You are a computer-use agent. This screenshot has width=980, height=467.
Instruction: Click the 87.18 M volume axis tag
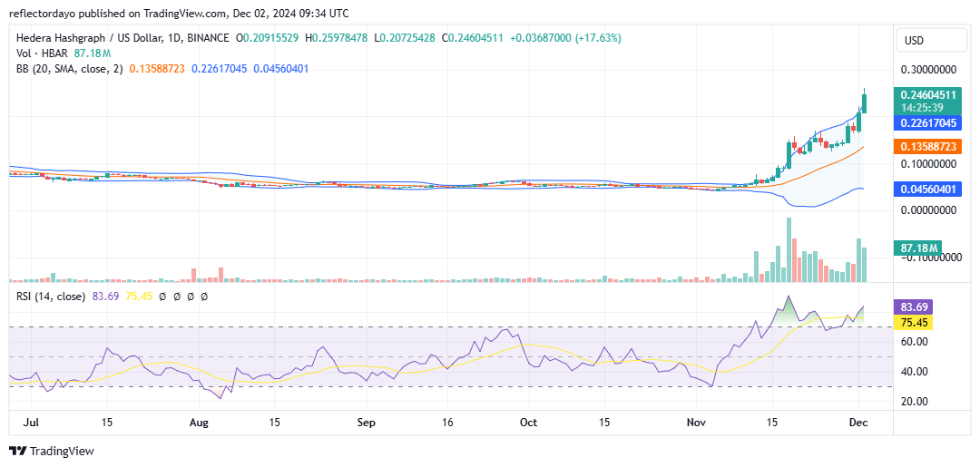[x=917, y=248]
